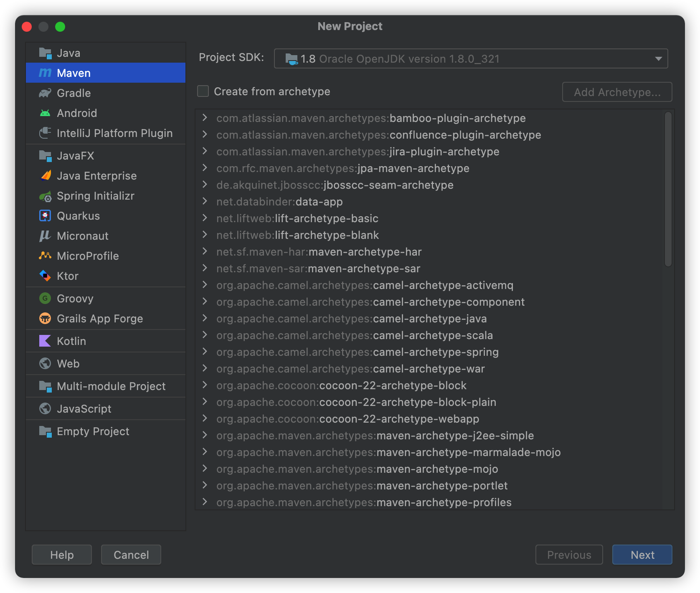Select the Java Enterprise option

coord(96,175)
